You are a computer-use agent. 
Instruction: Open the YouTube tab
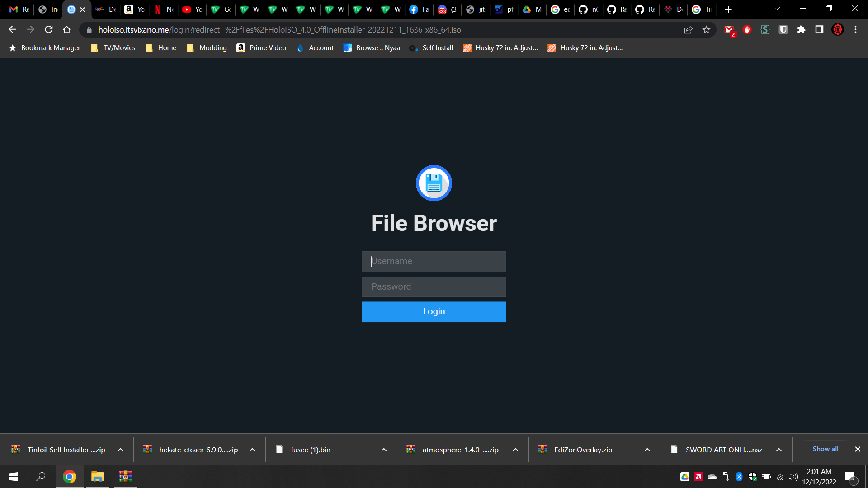[x=192, y=9]
